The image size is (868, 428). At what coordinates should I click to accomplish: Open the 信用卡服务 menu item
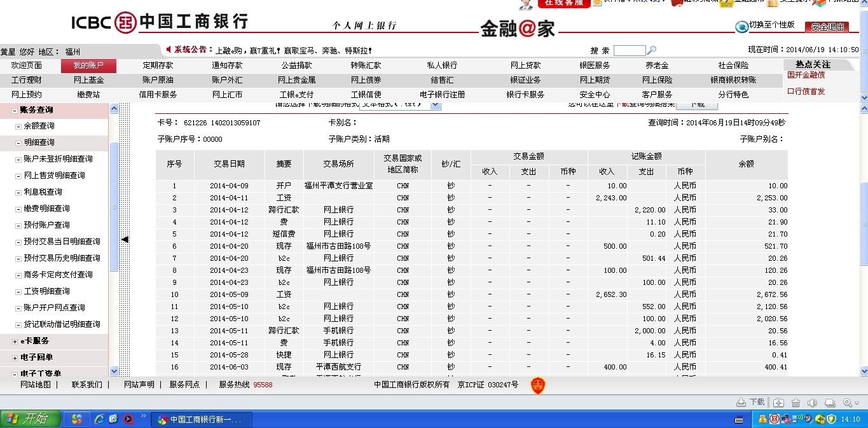158,95
